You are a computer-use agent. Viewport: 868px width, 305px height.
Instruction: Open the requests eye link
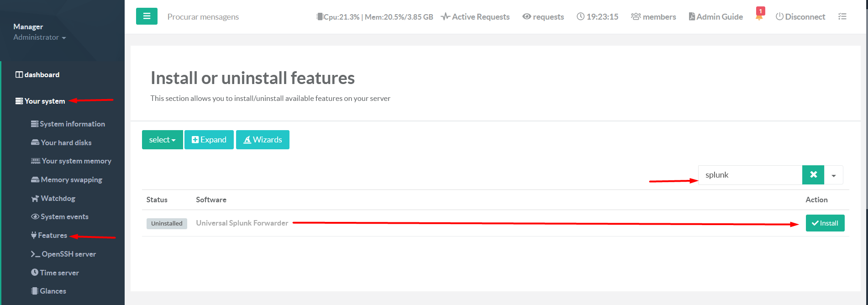pyautogui.click(x=543, y=17)
